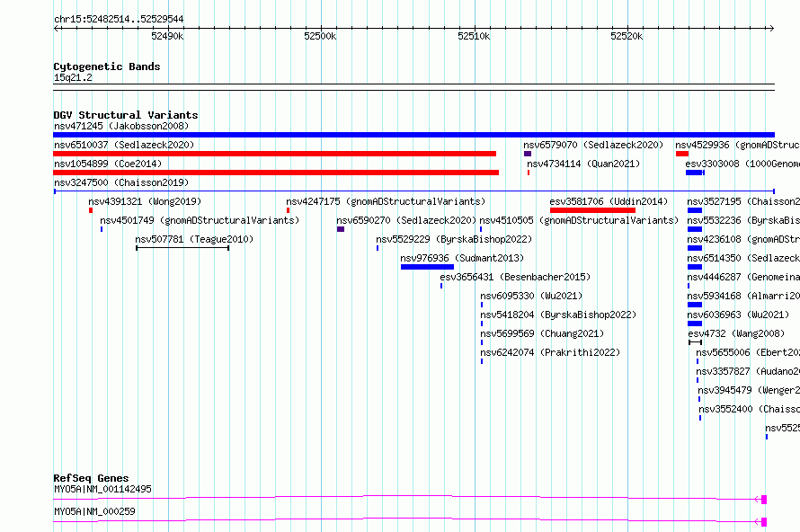Click the Cytogenetic Bands track title

click(x=107, y=66)
